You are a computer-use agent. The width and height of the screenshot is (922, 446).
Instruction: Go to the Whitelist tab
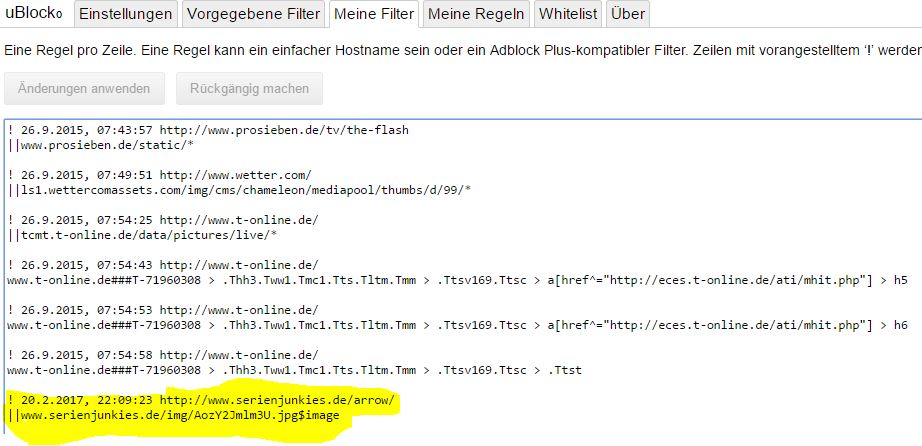coord(568,14)
